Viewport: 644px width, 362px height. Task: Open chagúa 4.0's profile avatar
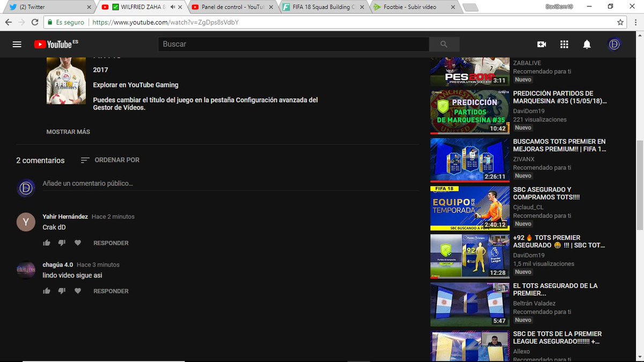coord(26,270)
